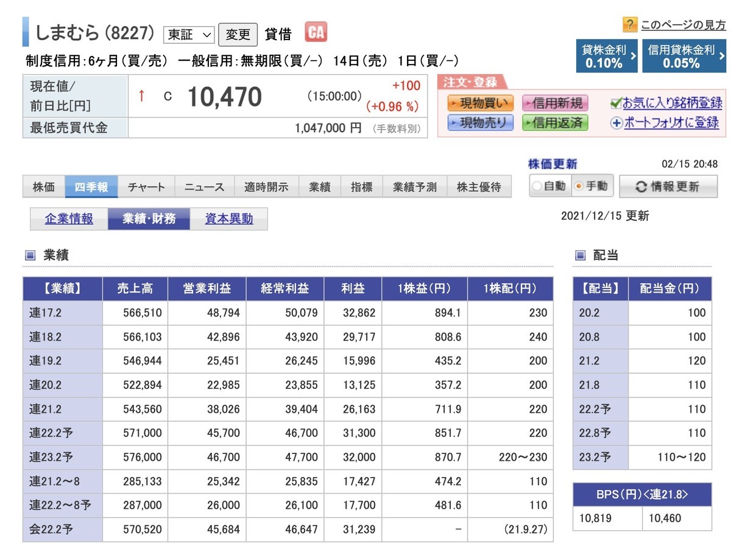Click the 1株配(円) column header
731x560 pixels.
(x=510, y=289)
